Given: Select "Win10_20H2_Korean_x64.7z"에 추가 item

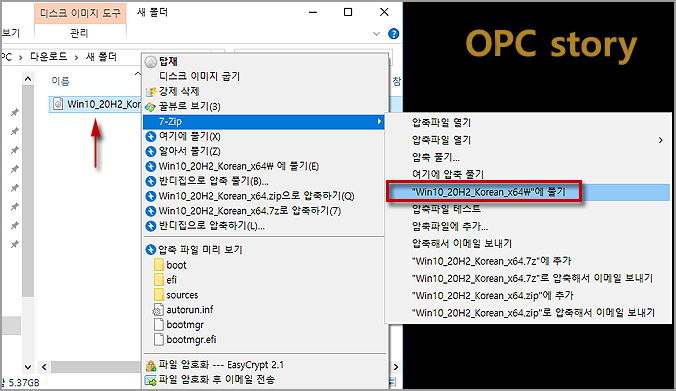Looking at the screenshot, I should pos(491,261).
